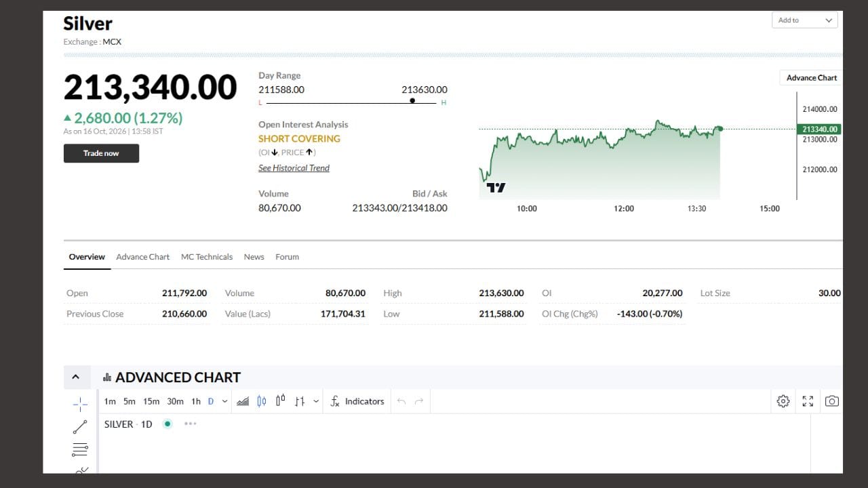This screenshot has height=488, width=868.
Task: Set chart interval to 1h
Action: pos(196,401)
